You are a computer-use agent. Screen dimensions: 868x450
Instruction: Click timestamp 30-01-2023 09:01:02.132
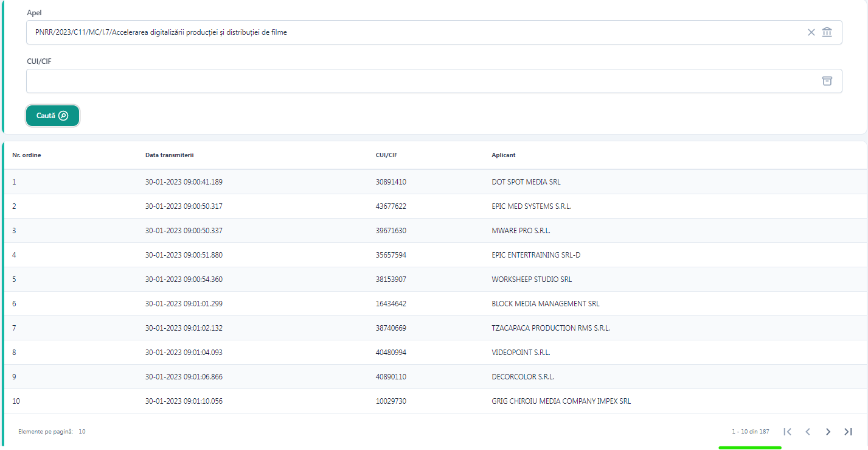point(184,328)
